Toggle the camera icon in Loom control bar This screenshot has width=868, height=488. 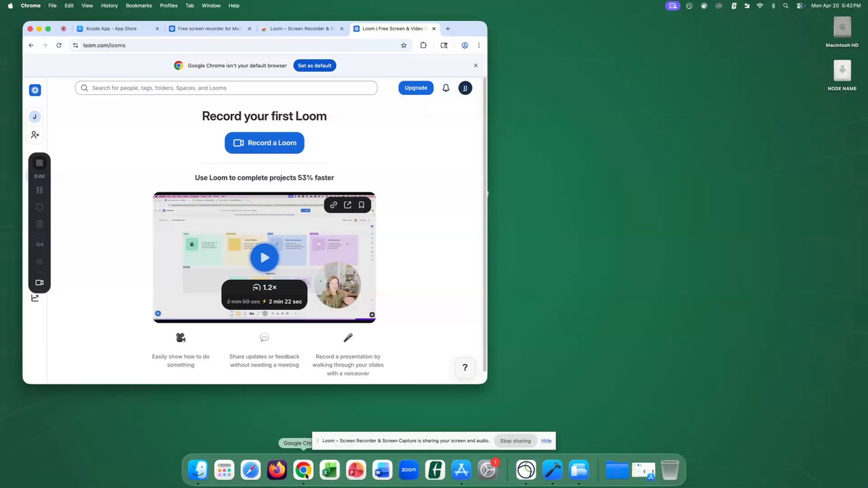click(x=39, y=283)
